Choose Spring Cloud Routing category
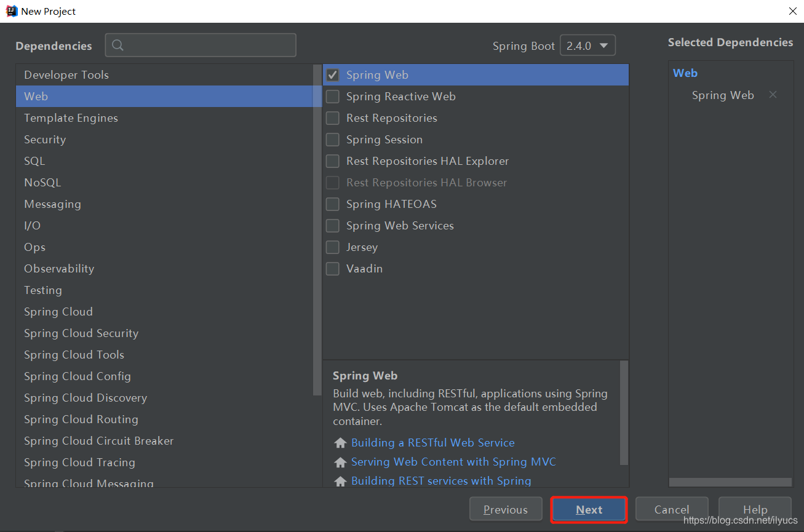 click(165, 419)
